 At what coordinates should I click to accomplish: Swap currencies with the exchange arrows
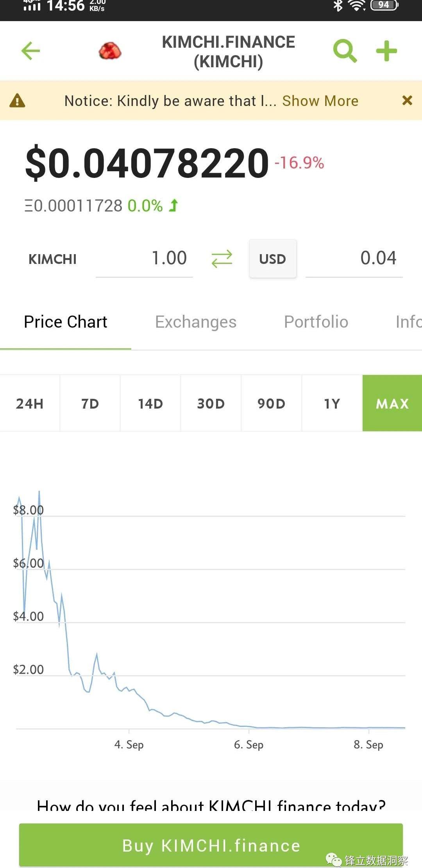click(222, 259)
